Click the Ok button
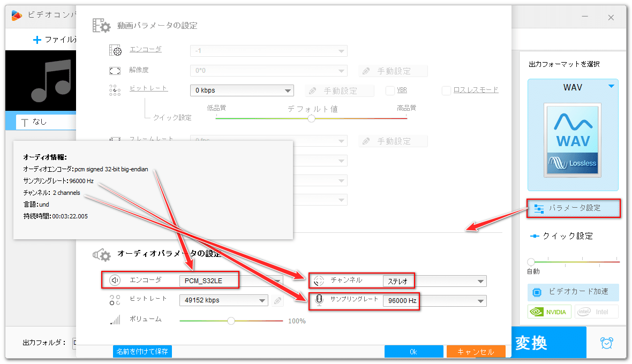The height and width of the screenshot is (364, 632). pyautogui.click(x=413, y=351)
